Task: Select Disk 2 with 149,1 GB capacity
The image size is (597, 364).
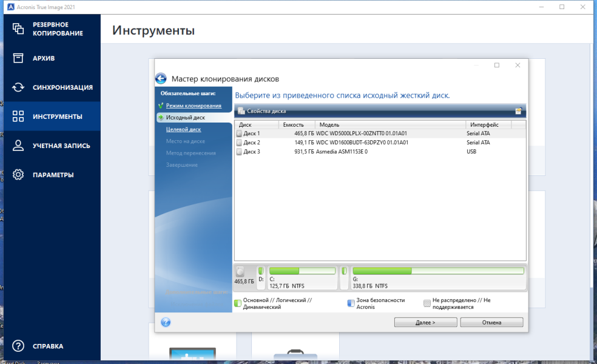Action: pos(380,143)
